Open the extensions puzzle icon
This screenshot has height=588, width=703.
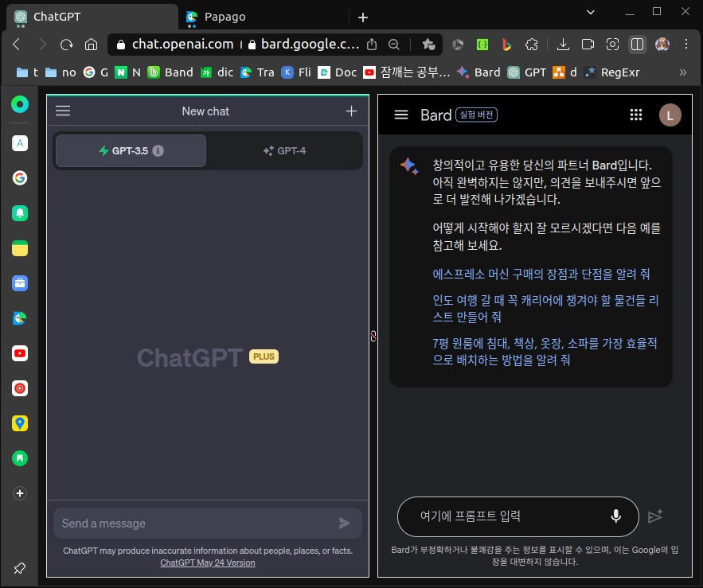pyautogui.click(x=531, y=45)
